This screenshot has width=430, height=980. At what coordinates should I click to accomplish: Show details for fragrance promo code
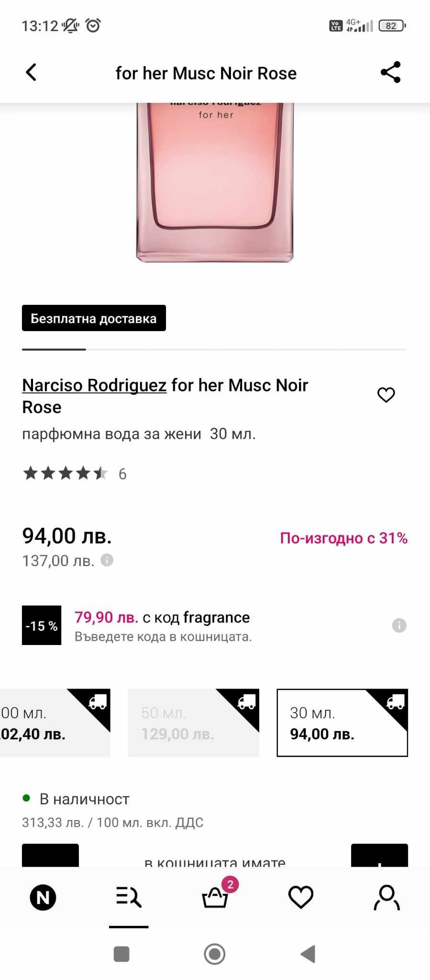click(399, 625)
